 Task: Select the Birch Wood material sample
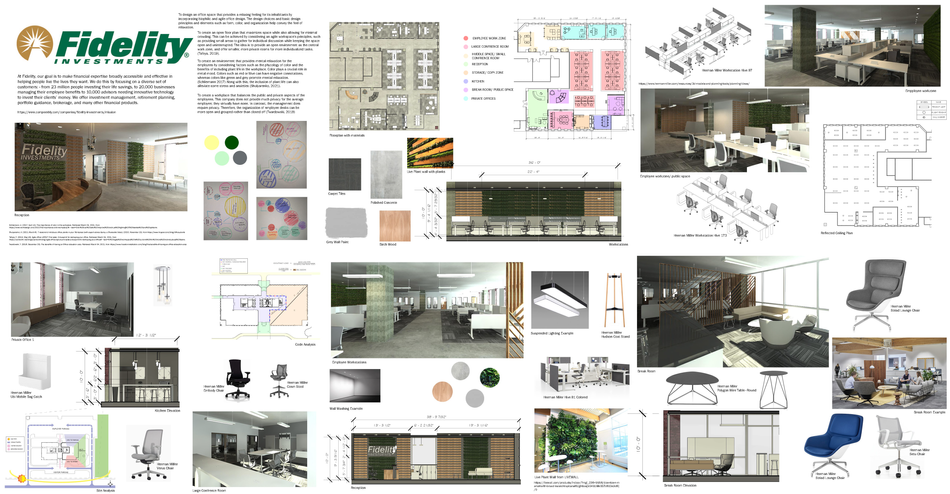click(395, 225)
